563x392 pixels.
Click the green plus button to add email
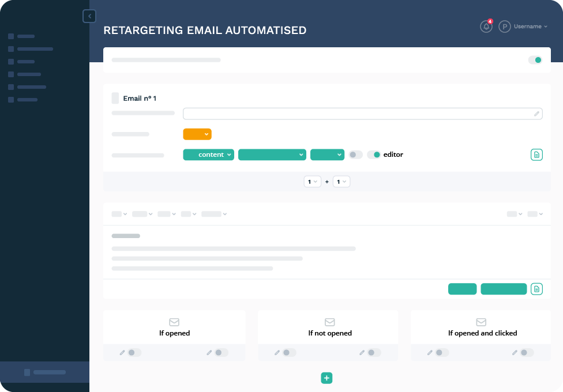pyautogui.click(x=326, y=378)
